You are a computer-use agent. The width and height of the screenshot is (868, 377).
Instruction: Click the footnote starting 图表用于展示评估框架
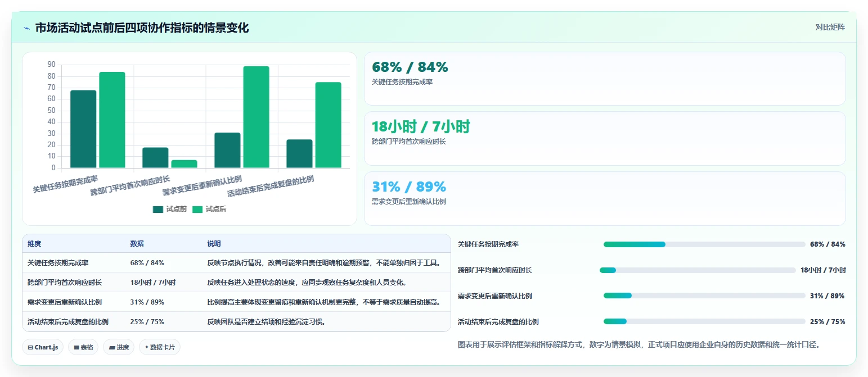tap(639, 344)
